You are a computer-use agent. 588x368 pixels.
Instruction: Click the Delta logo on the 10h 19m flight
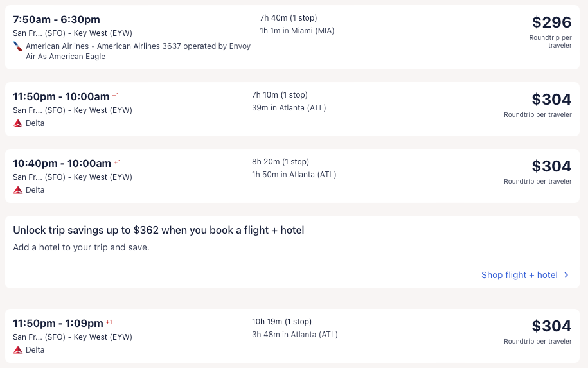point(18,350)
